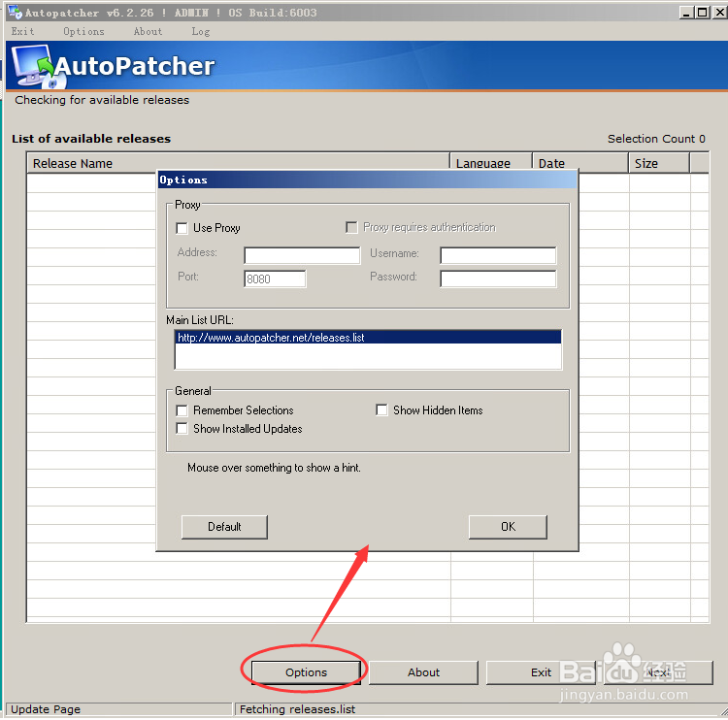Confirm Options dialog with OK
This screenshot has height=720, width=728.
[508, 527]
